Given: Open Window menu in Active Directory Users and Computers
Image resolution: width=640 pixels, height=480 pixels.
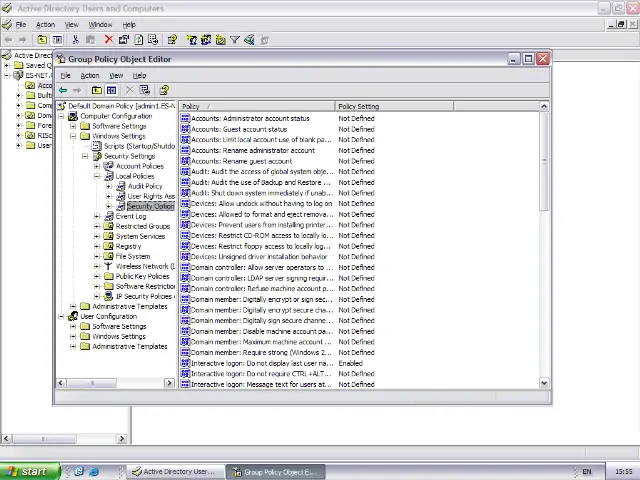Looking at the screenshot, I should point(100,25).
